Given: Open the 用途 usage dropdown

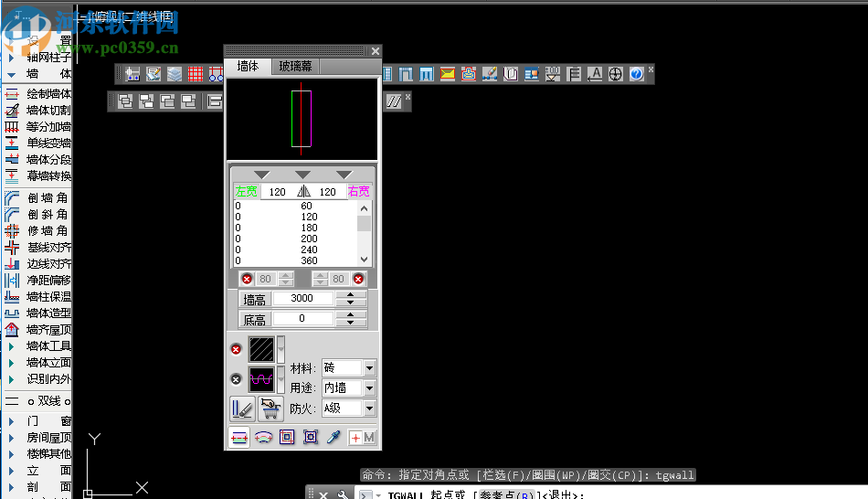Looking at the screenshot, I should [369, 388].
